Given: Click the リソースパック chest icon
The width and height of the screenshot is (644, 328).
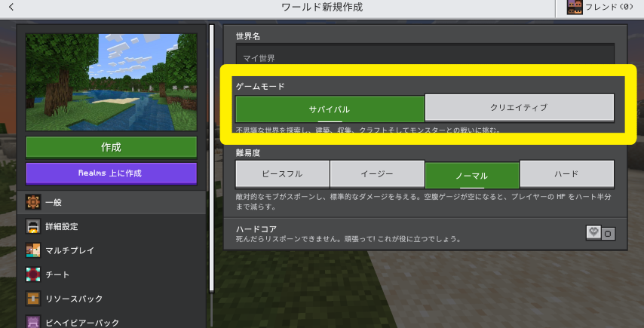Looking at the screenshot, I should tap(33, 299).
